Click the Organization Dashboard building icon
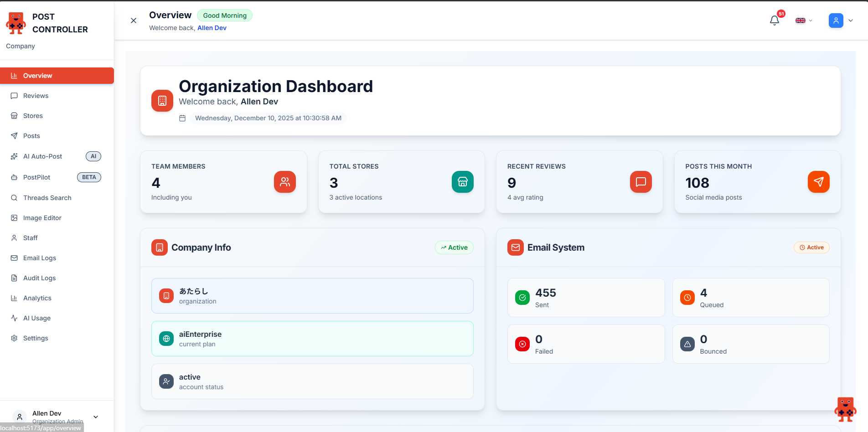 coord(162,101)
